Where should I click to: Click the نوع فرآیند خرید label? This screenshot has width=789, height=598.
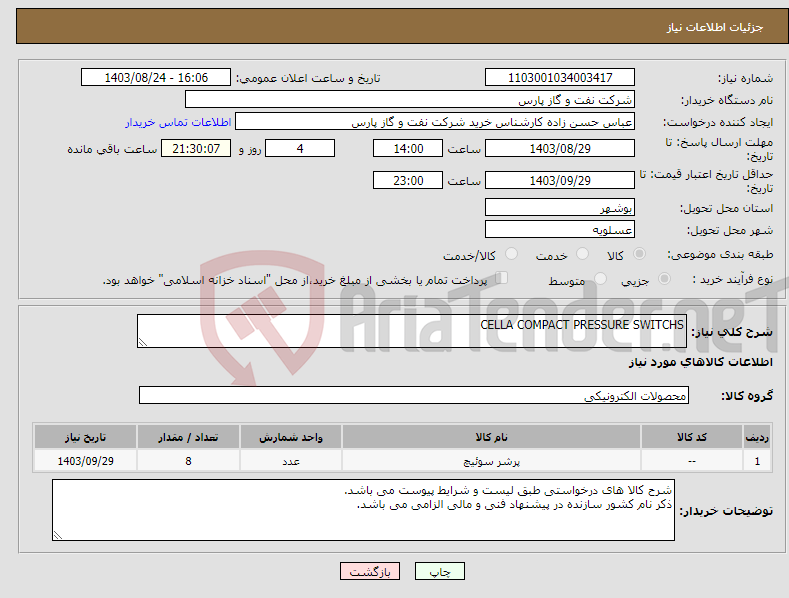tap(733, 279)
